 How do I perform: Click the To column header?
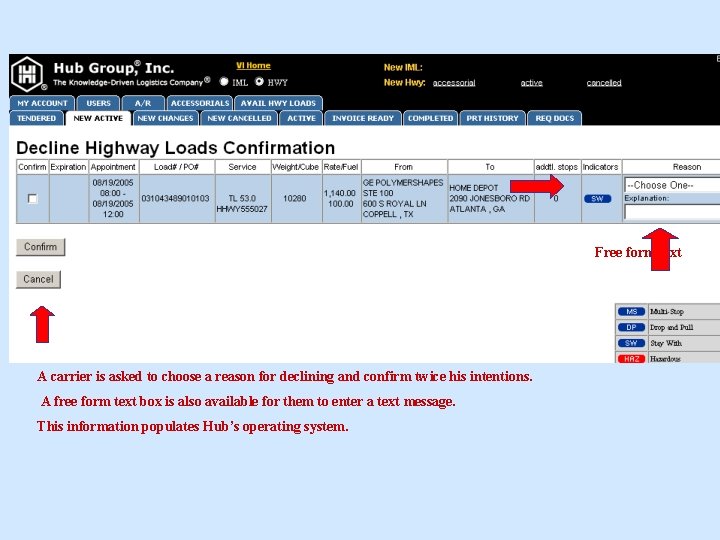pyautogui.click(x=490, y=167)
